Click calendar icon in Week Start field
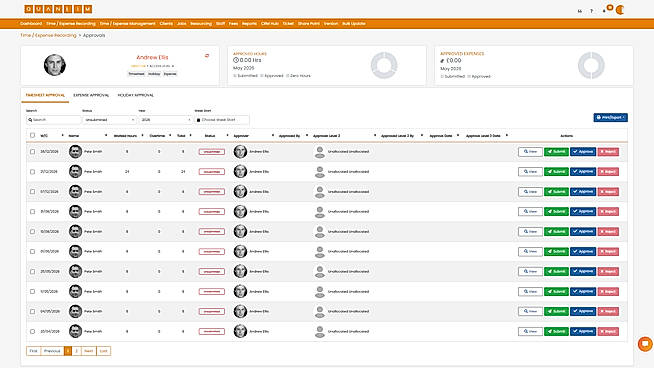Viewport: 654px width, 368px height. point(198,120)
